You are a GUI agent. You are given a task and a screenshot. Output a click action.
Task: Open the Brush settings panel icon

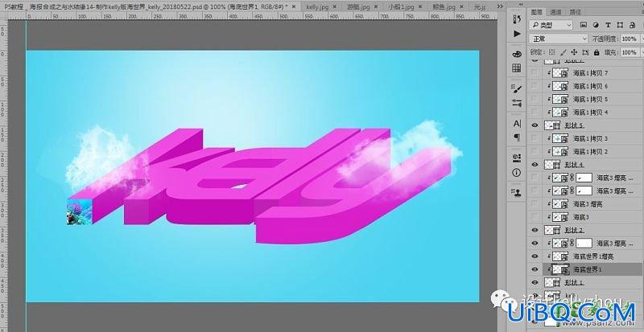(517, 88)
